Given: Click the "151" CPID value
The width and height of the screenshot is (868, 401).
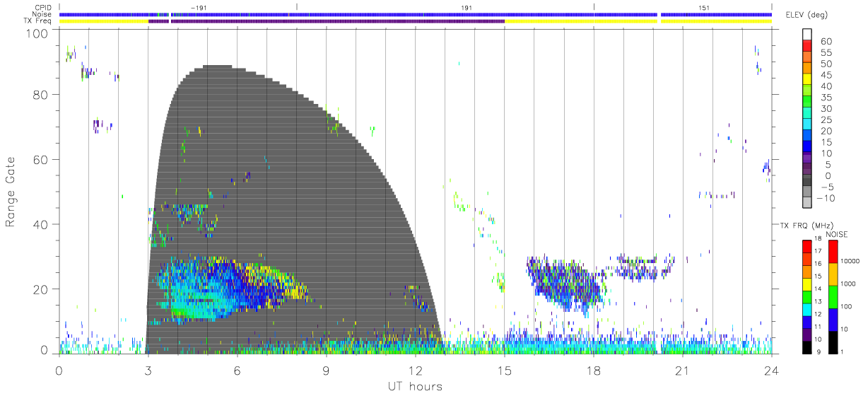Looking at the screenshot, I should 704,8.
